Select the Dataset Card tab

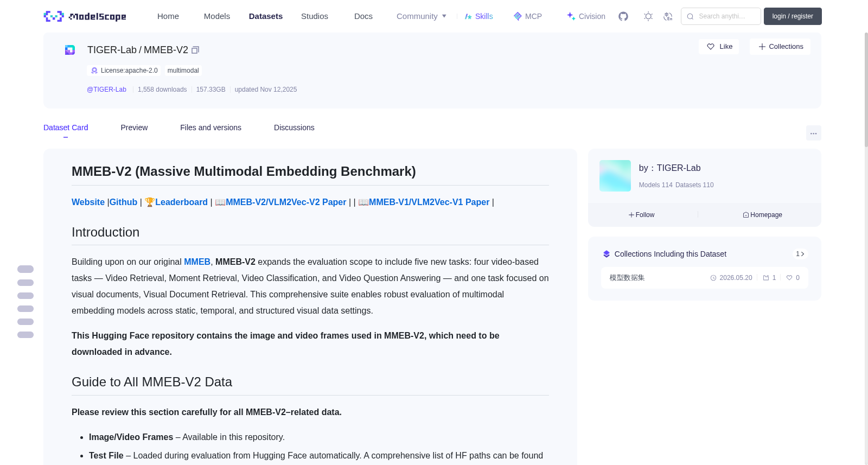66,128
